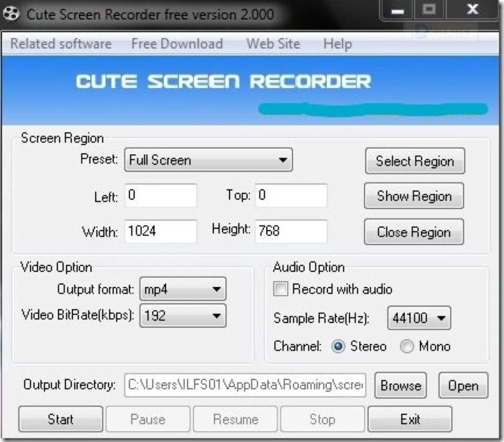Open the Web Site menu
Viewport: 504px width, 442px height.
(273, 44)
